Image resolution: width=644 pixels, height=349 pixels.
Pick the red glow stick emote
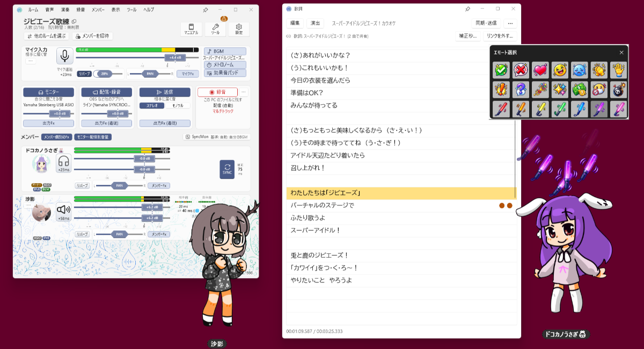501,108
